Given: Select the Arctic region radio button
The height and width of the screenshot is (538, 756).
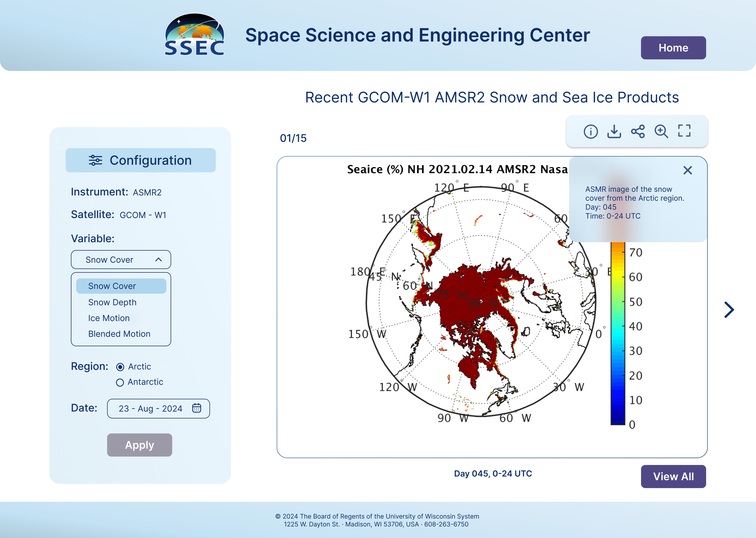Looking at the screenshot, I should (120, 367).
